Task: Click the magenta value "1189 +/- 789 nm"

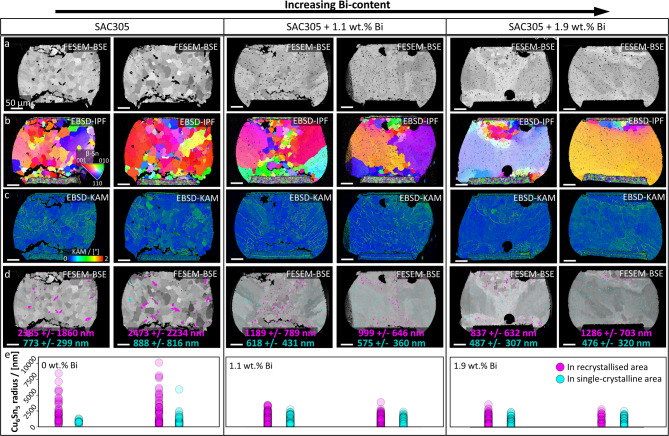Action: point(279,333)
